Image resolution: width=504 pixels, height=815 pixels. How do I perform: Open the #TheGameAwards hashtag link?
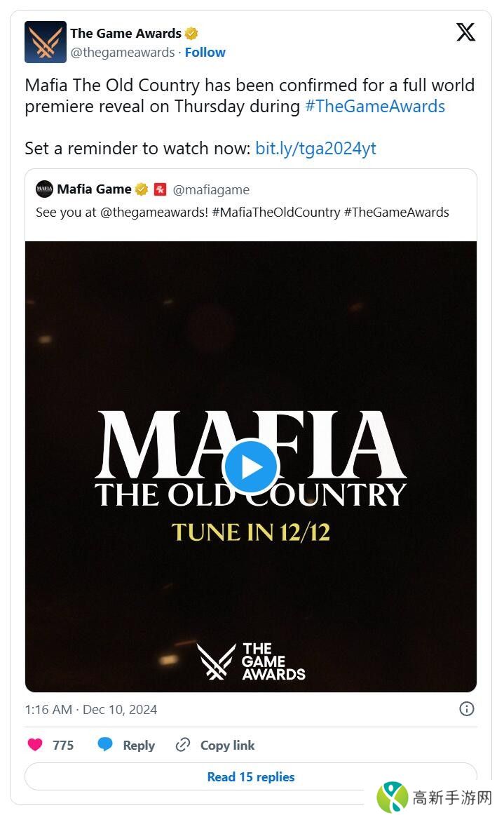[x=374, y=106]
